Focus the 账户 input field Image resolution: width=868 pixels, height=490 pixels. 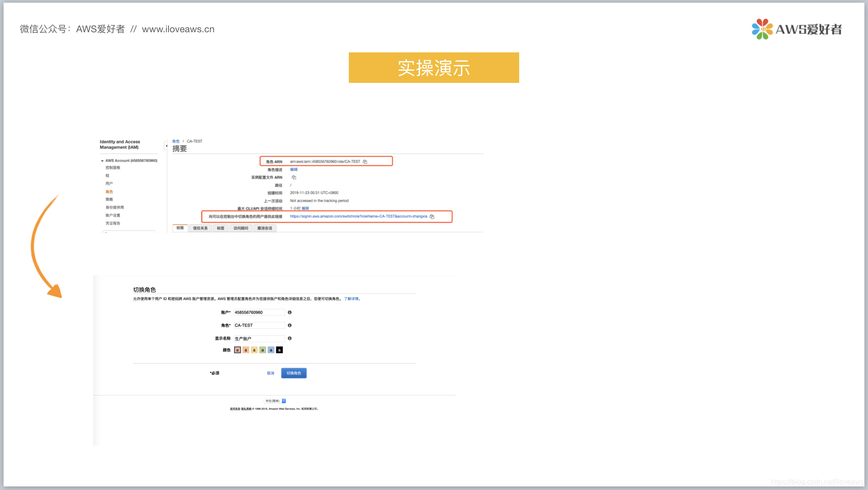point(259,312)
